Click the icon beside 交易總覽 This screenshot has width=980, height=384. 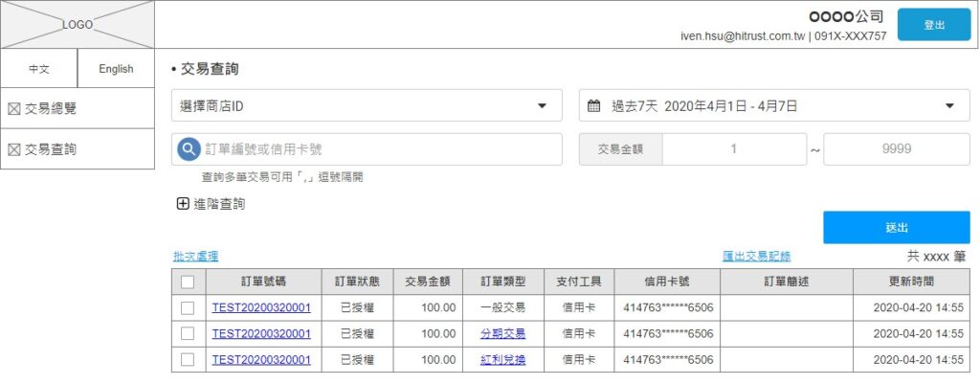tap(14, 109)
